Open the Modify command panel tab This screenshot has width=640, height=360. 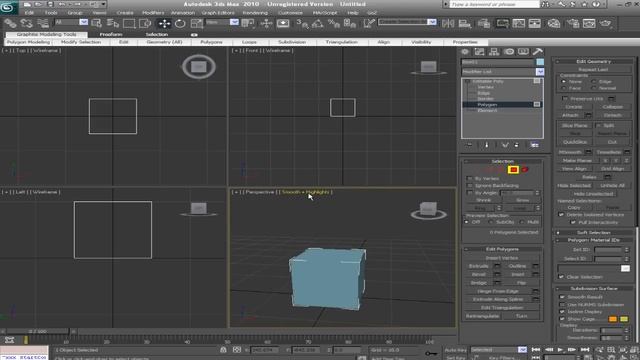pyautogui.click(x=479, y=51)
